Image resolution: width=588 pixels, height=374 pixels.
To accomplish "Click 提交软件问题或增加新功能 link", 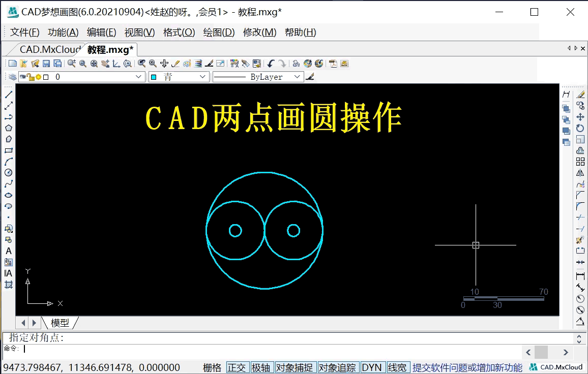I will tap(467, 367).
